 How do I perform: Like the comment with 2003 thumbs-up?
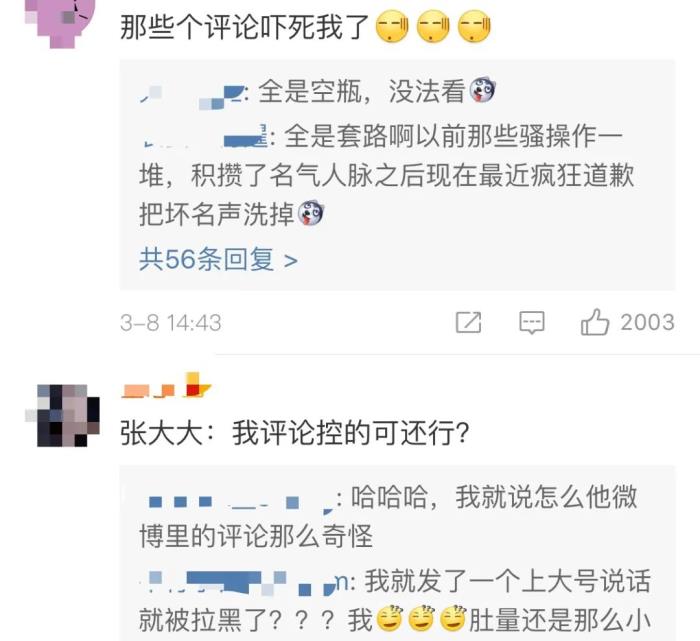click(595, 322)
